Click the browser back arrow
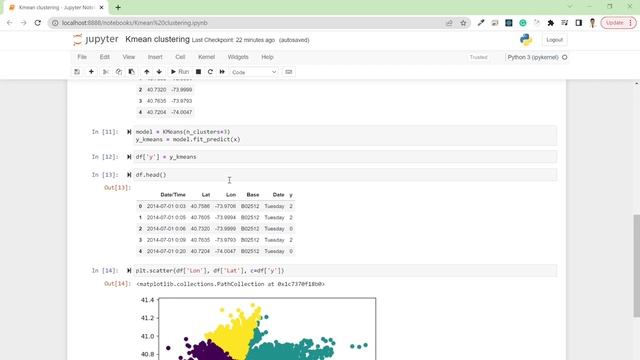This screenshot has height=360, width=640. pyautogui.click(x=9, y=23)
